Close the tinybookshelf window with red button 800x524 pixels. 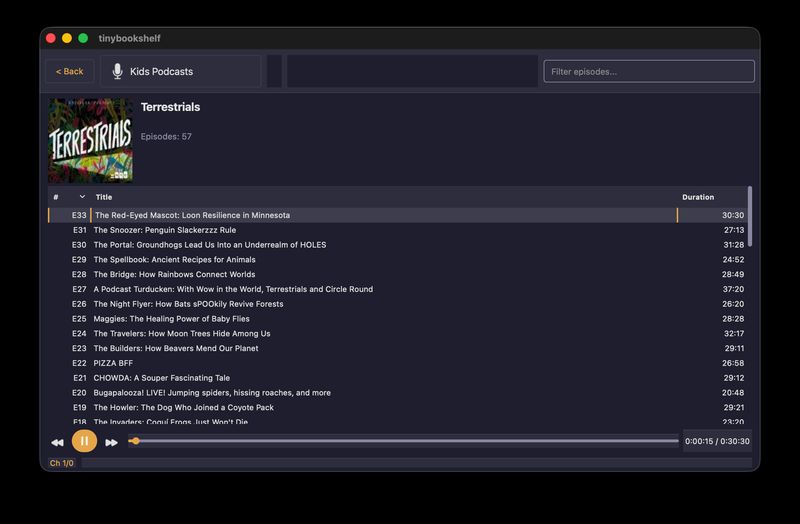[51, 38]
